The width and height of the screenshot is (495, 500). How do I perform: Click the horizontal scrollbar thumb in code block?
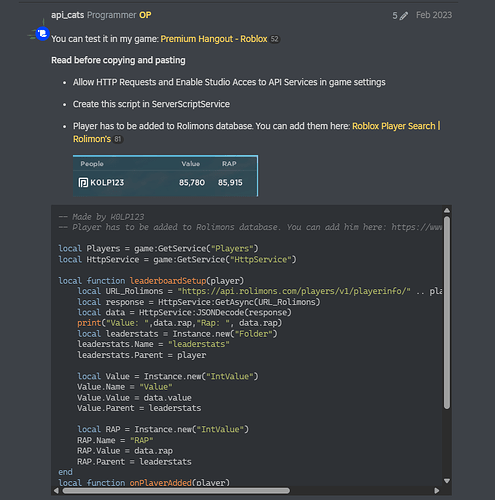coord(176,491)
